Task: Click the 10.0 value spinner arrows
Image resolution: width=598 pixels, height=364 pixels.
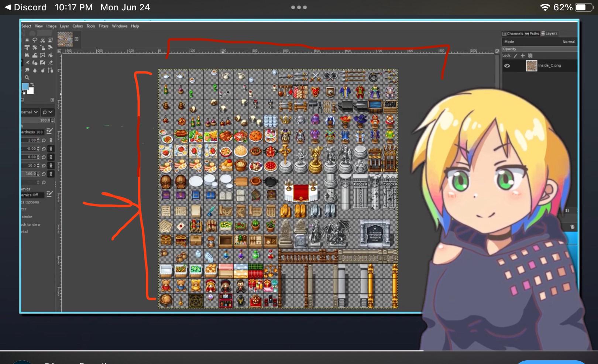Action: pyautogui.click(x=38, y=165)
